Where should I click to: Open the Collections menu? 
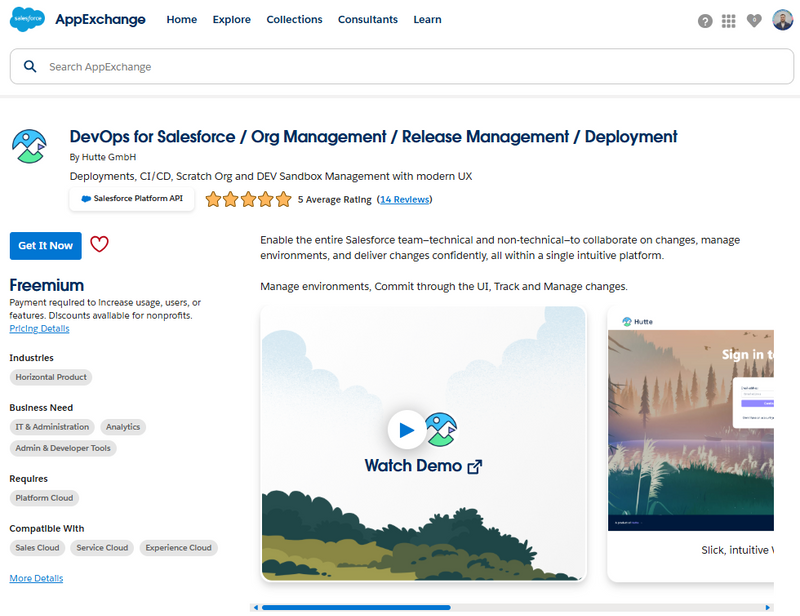click(x=294, y=19)
